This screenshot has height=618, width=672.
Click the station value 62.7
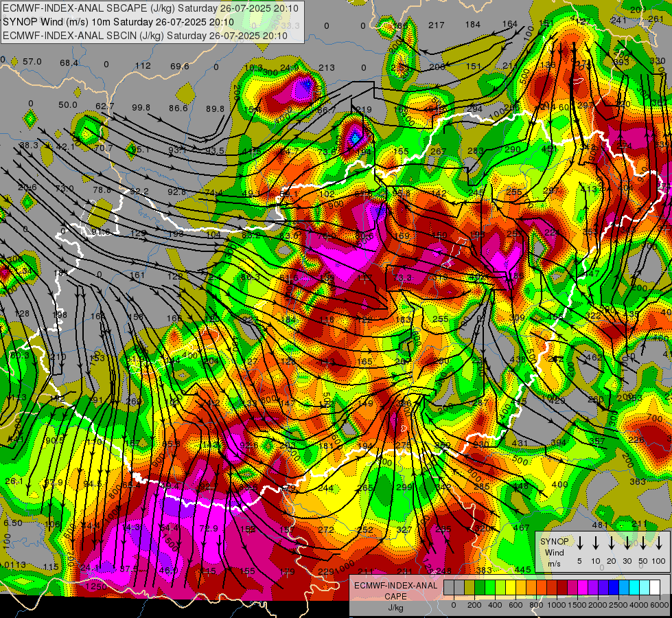pos(105,106)
